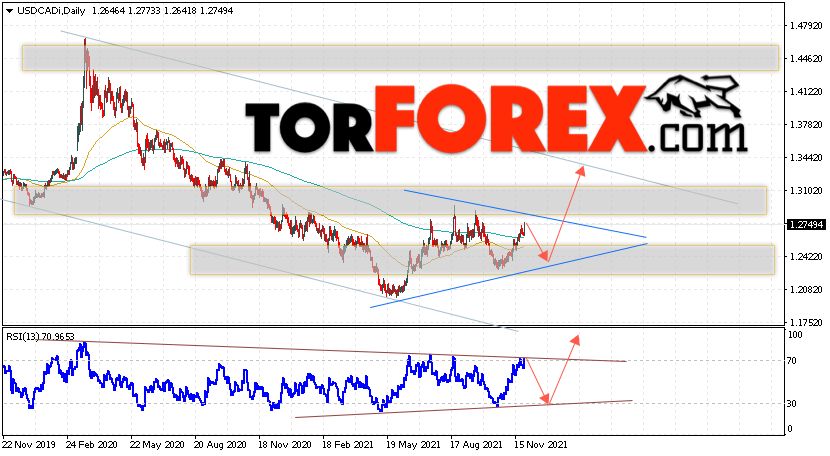Click the 1.20820 price scale label
This screenshot has height=456, width=830.
coord(806,290)
